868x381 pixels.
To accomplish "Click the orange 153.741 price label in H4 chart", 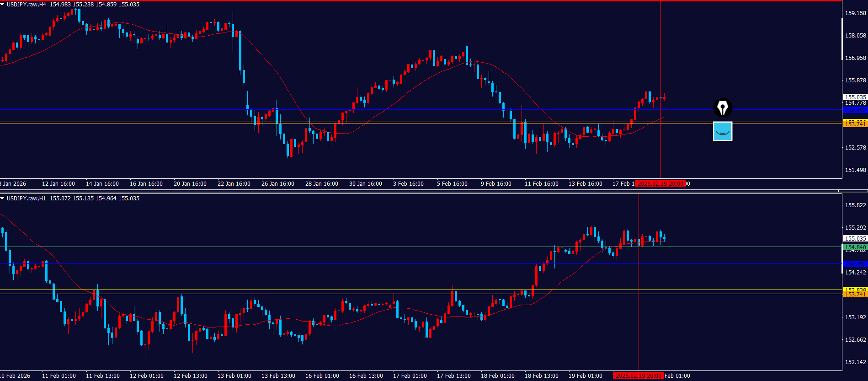I will (x=855, y=124).
